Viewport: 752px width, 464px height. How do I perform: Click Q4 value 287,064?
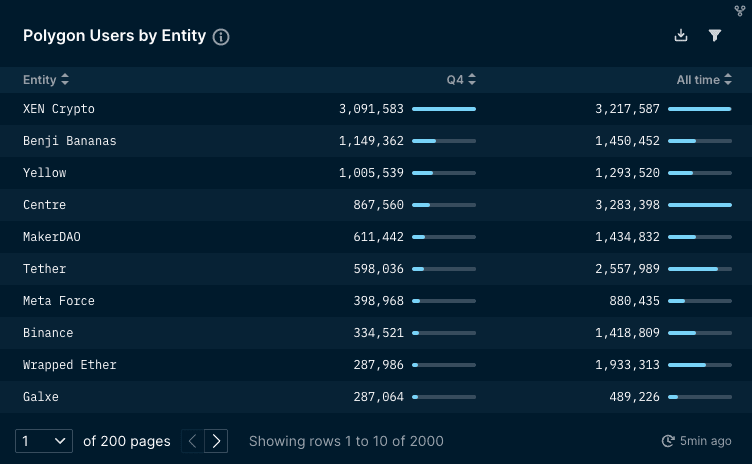pyautogui.click(x=378, y=397)
